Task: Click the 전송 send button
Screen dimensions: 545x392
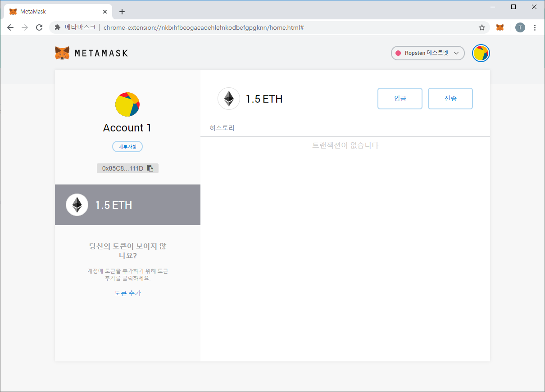Action: click(450, 99)
